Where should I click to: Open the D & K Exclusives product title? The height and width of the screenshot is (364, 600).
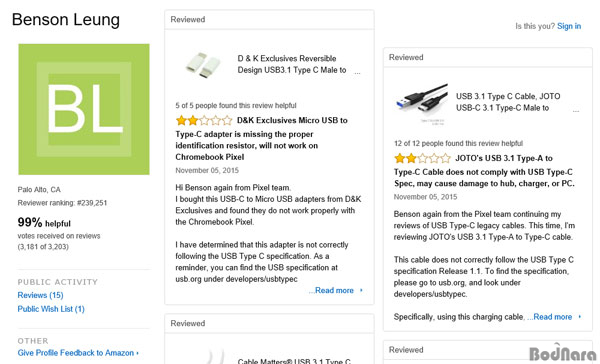click(x=292, y=64)
